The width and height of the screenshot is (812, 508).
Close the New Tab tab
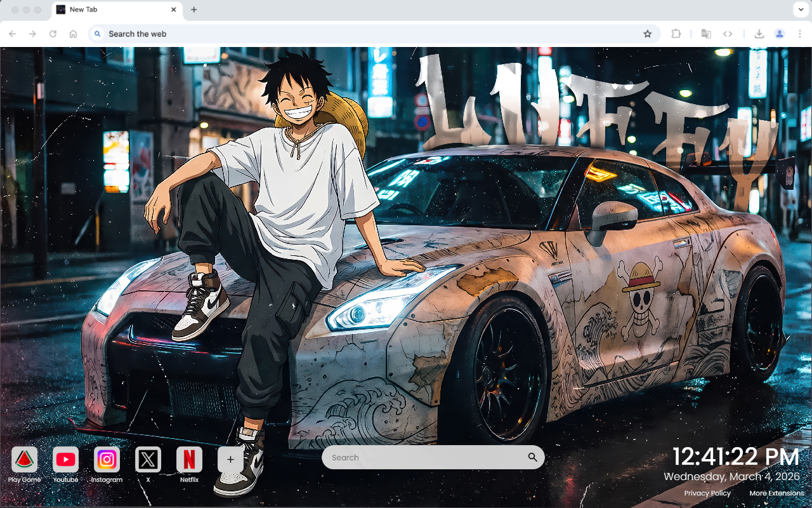174,10
